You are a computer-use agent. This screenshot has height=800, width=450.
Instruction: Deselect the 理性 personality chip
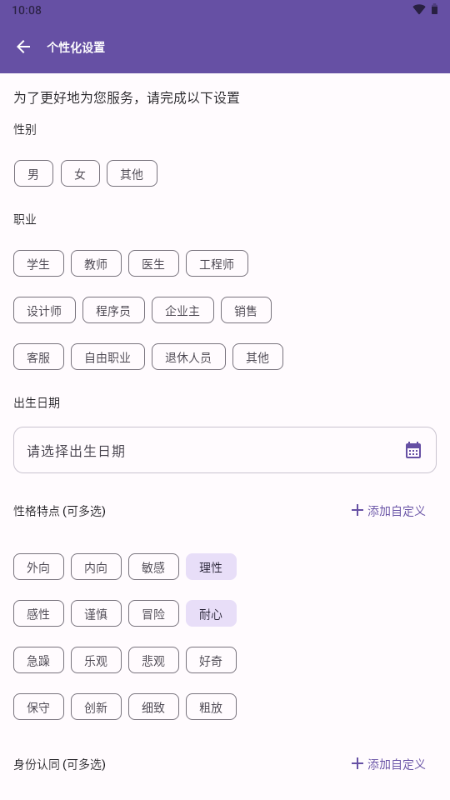pyautogui.click(x=211, y=567)
